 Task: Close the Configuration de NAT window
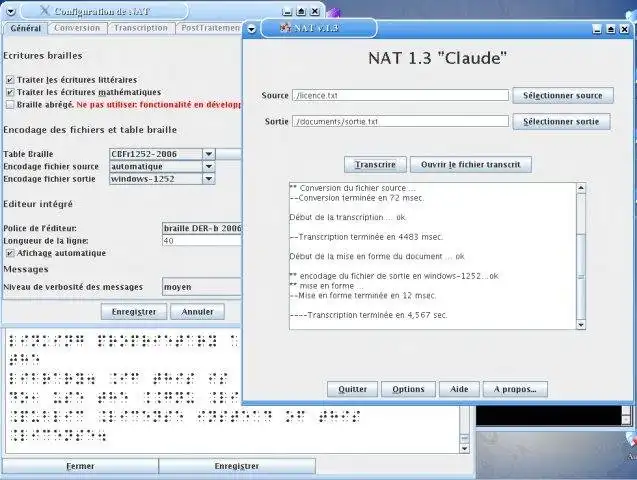tap(315, 11)
